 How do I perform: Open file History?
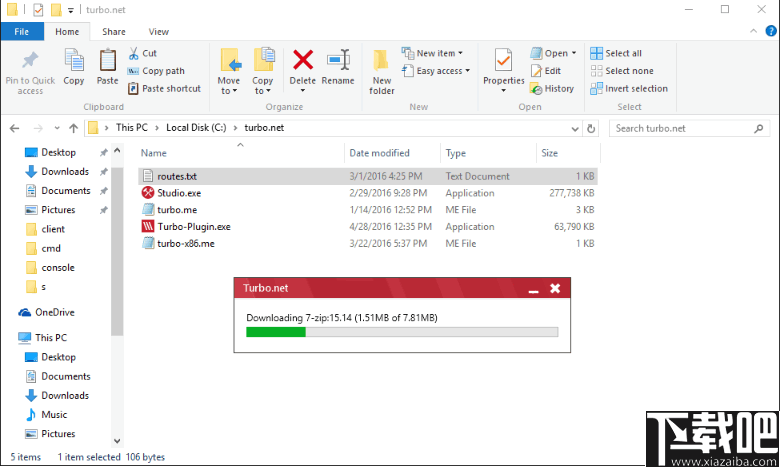pyautogui.click(x=552, y=89)
